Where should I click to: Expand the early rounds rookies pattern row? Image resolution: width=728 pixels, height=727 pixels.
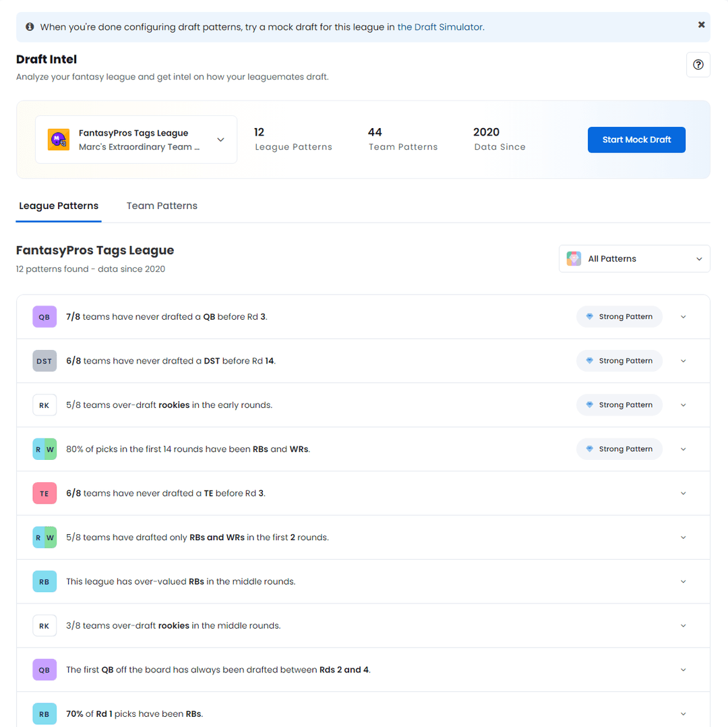[x=683, y=405]
